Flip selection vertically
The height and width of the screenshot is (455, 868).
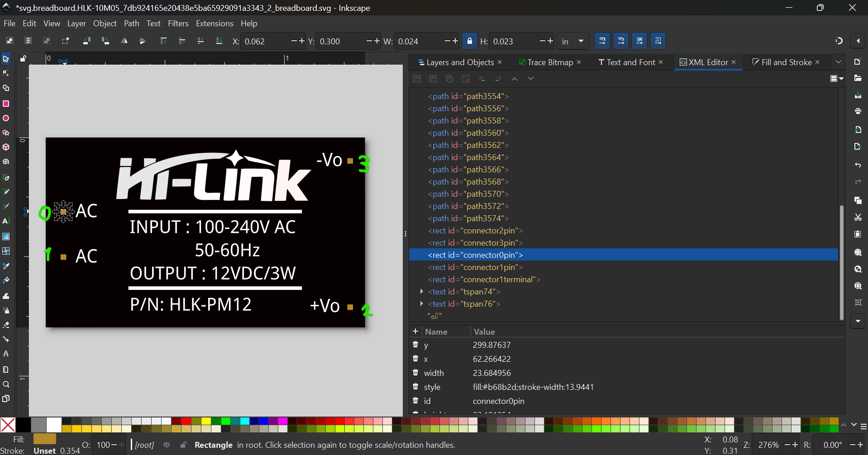[143, 41]
